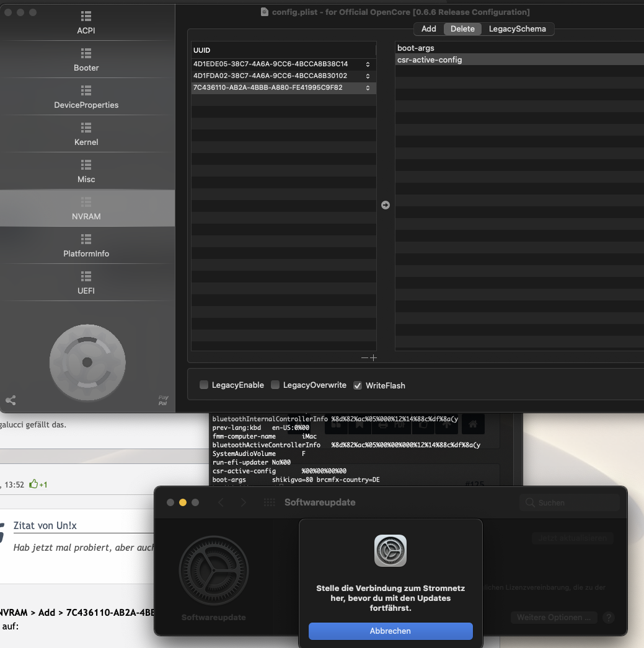Open stepper for 4D1FDA02 UUID row

(368, 76)
